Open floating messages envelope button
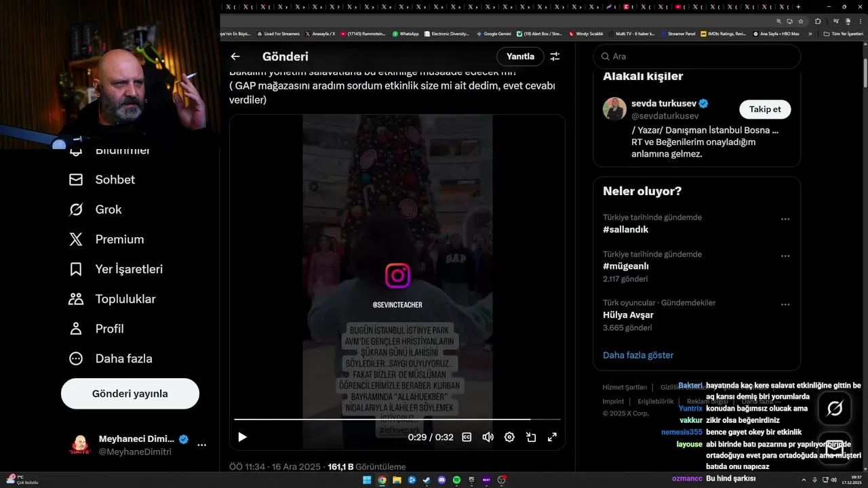The width and height of the screenshot is (868, 488). tap(835, 449)
